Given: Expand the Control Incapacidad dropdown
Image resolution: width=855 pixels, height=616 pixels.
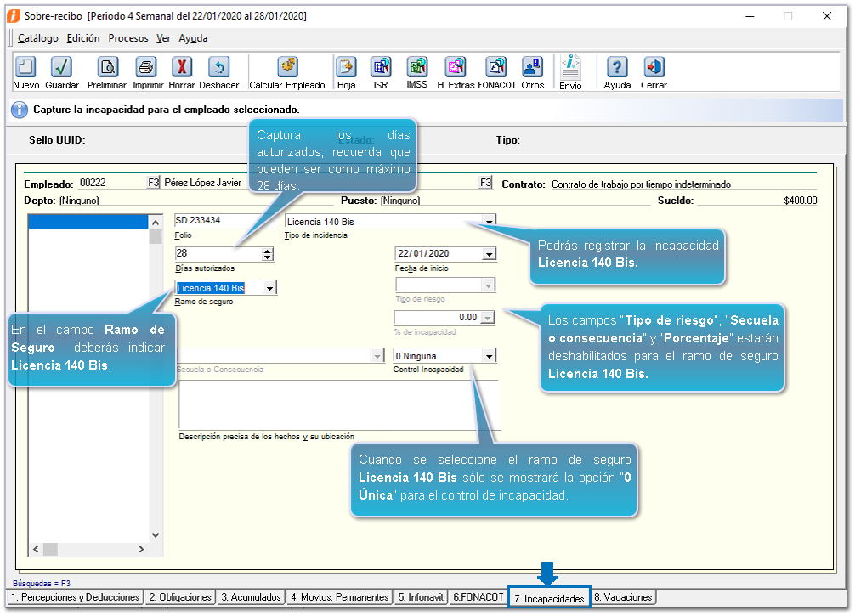Looking at the screenshot, I should (x=489, y=356).
